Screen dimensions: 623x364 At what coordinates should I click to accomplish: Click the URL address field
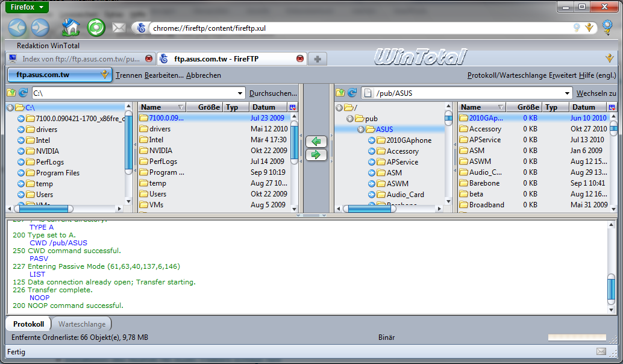click(362, 28)
